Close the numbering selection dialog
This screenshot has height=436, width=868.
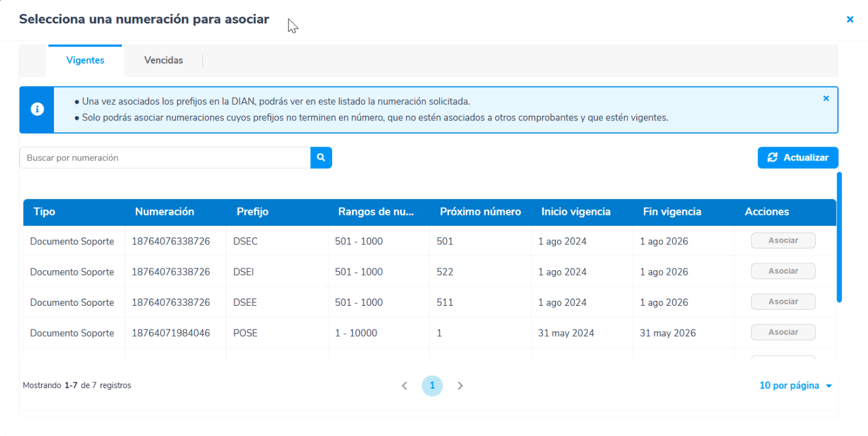pos(850,19)
